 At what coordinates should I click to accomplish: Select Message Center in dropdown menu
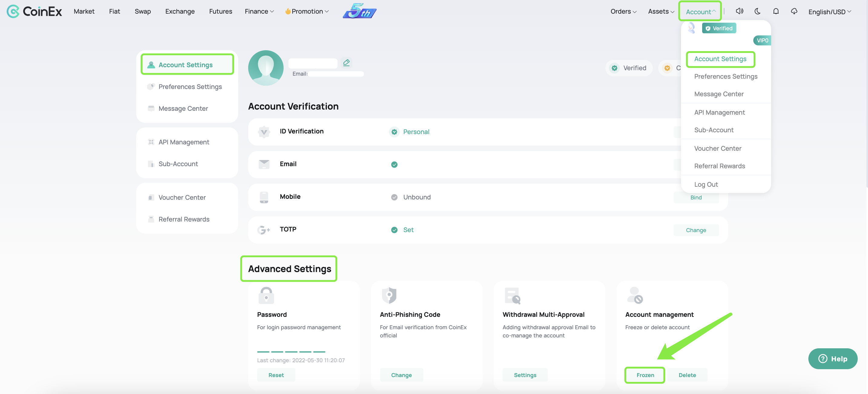[x=719, y=94]
